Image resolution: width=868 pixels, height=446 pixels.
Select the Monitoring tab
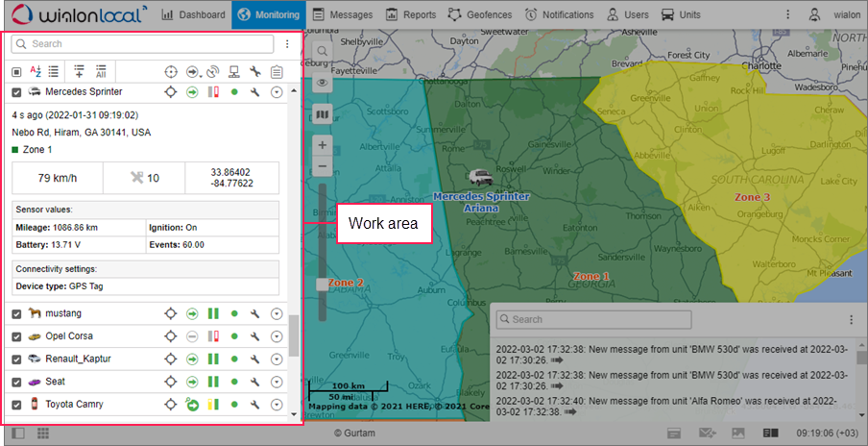tap(269, 15)
